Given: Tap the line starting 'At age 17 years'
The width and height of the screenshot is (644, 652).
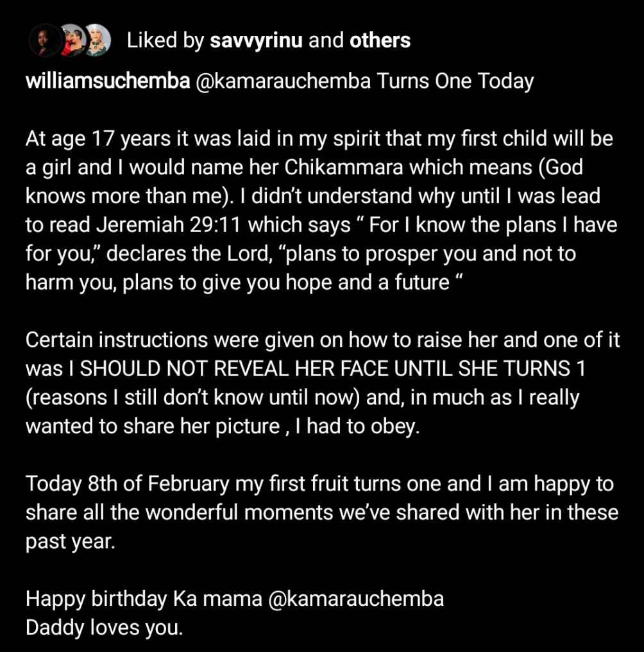Looking at the screenshot, I should click(319, 138).
